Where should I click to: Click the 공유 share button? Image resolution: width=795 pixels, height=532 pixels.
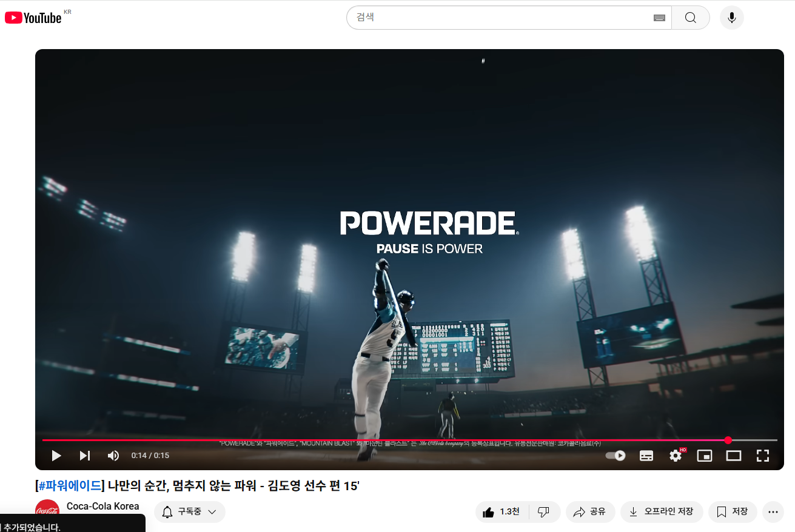tap(591, 512)
